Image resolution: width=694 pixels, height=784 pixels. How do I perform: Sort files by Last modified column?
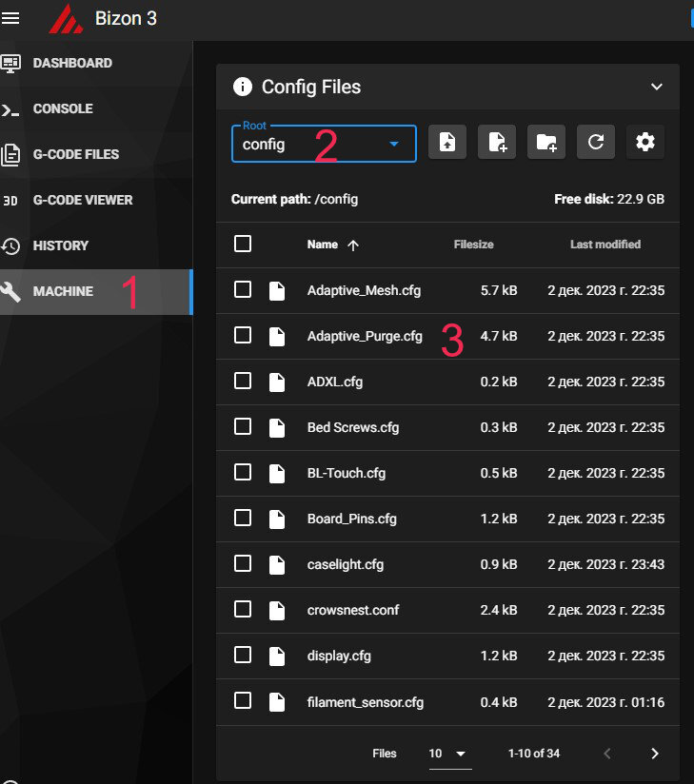[605, 245]
